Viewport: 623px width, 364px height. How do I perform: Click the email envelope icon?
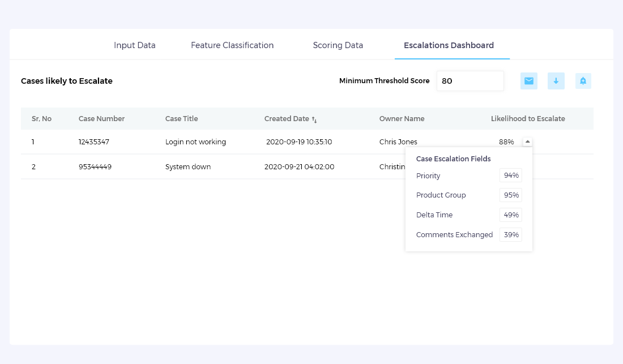(x=528, y=81)
